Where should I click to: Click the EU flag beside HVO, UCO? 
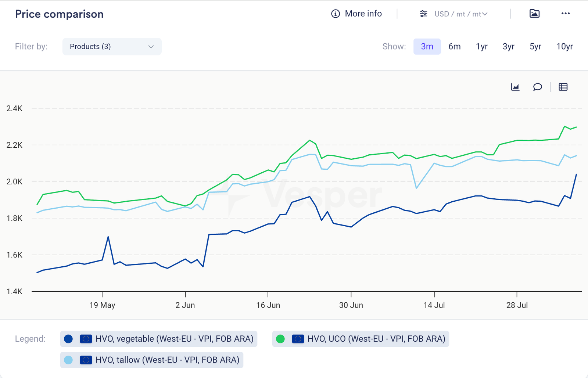[298, 339]
